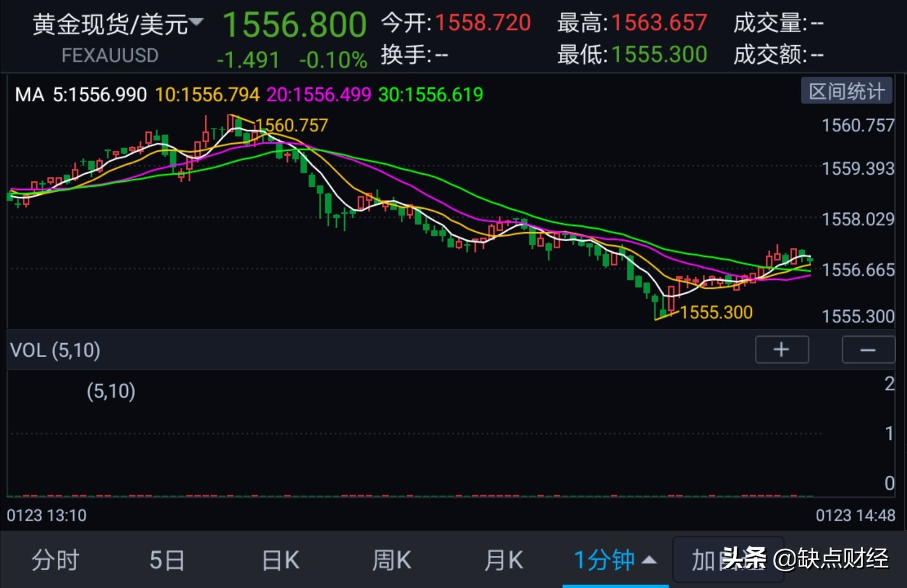
Task: Select the highlighted 1分钟 period tab
Action: (x=604, y=560)
